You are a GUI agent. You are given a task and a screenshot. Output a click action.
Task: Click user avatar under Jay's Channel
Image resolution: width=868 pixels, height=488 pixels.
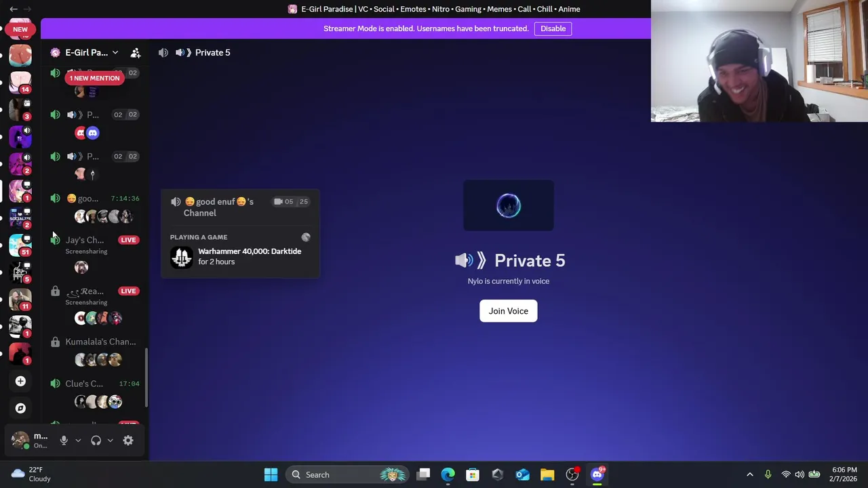tap(81, 267)
